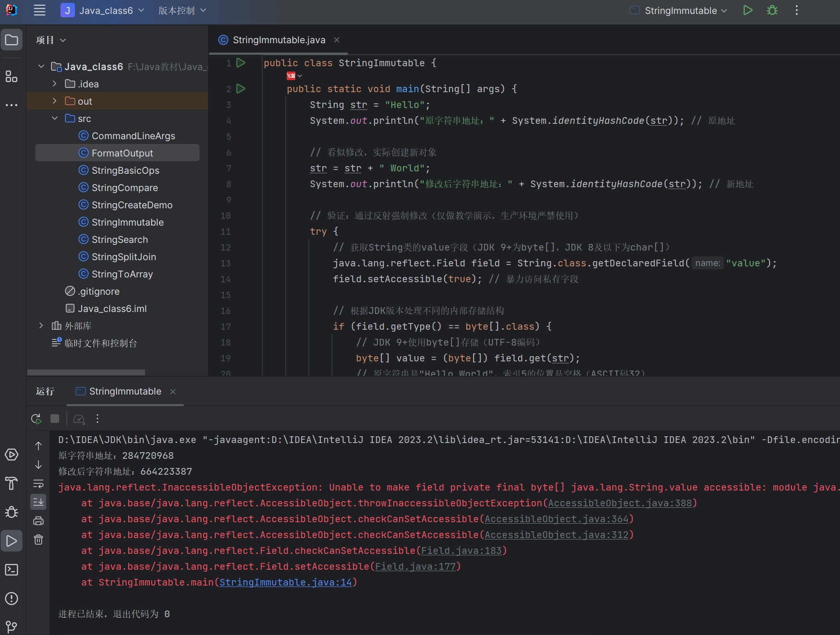Open the Terminal tool window

click(12, 570)
